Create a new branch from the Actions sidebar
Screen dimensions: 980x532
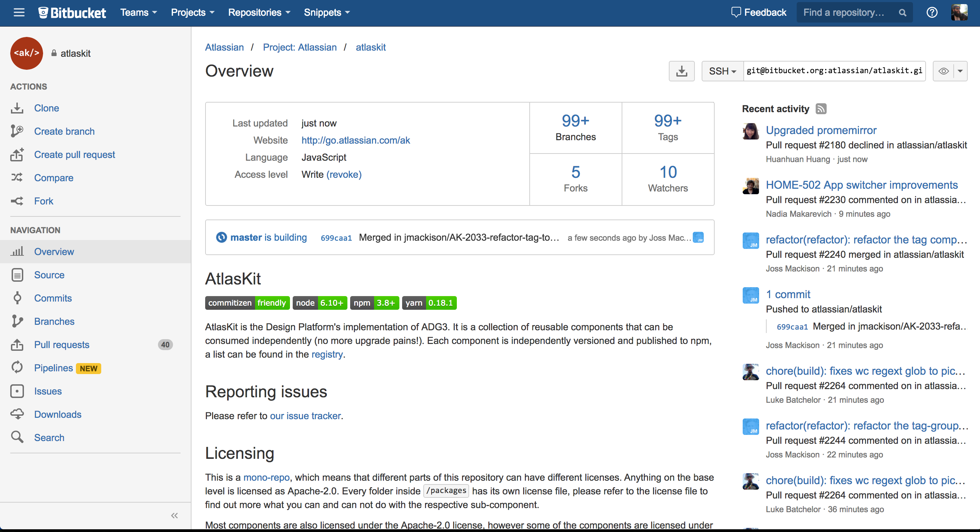coord(64,131)
